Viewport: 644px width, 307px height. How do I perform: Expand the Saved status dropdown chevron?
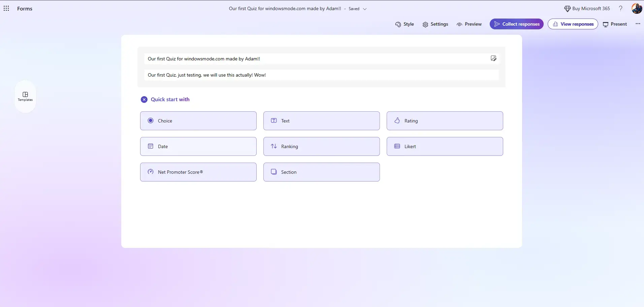[365, 9]
